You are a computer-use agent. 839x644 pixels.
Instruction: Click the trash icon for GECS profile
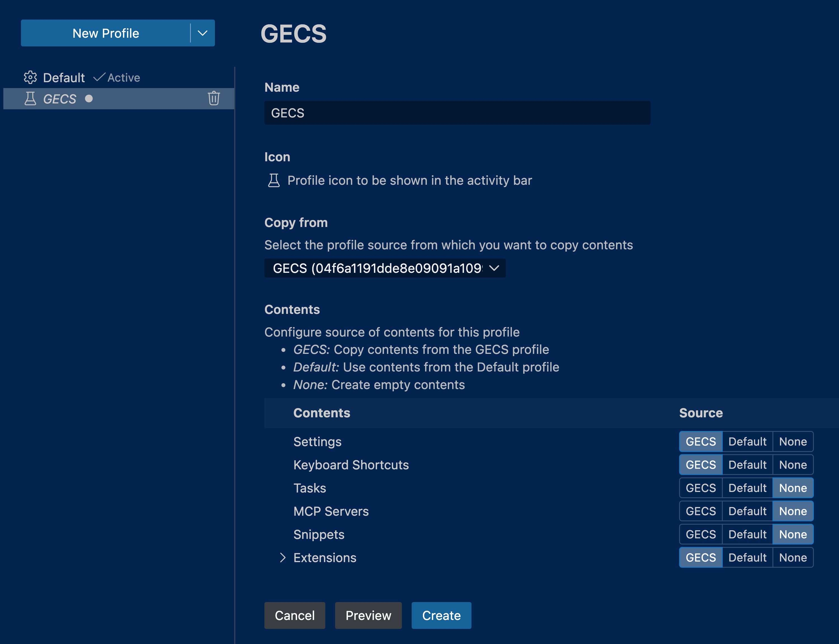214,98
